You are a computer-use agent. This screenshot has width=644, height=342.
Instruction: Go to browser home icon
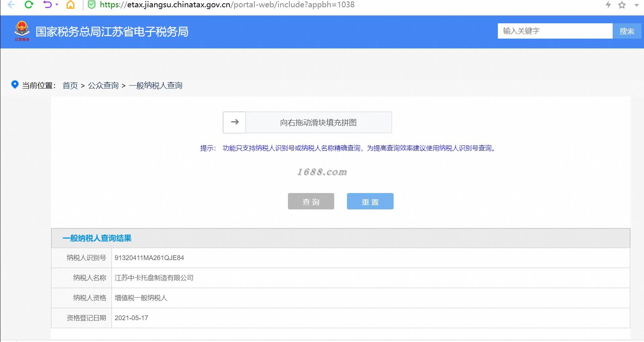tap(70, 5)
